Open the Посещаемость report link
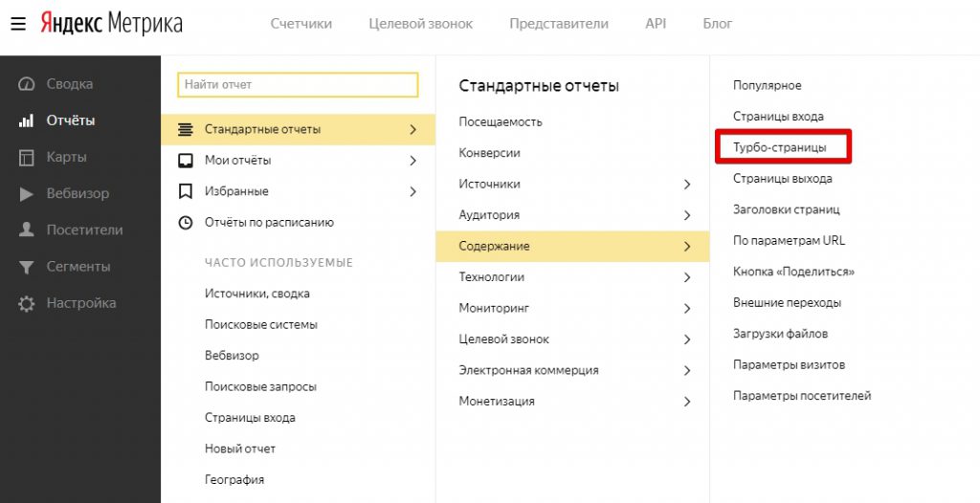Viewport: 980px width, 503px height. pyautogui.click(x=501, y=121)
